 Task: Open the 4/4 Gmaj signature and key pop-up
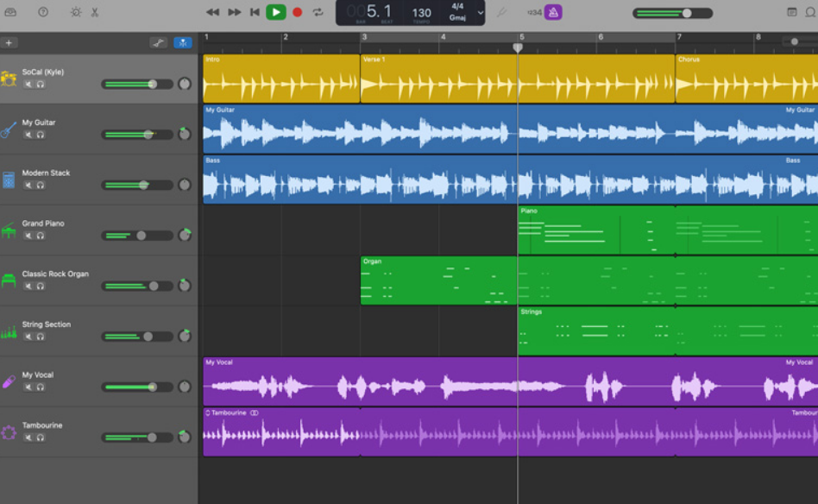[x=457, y=12]
